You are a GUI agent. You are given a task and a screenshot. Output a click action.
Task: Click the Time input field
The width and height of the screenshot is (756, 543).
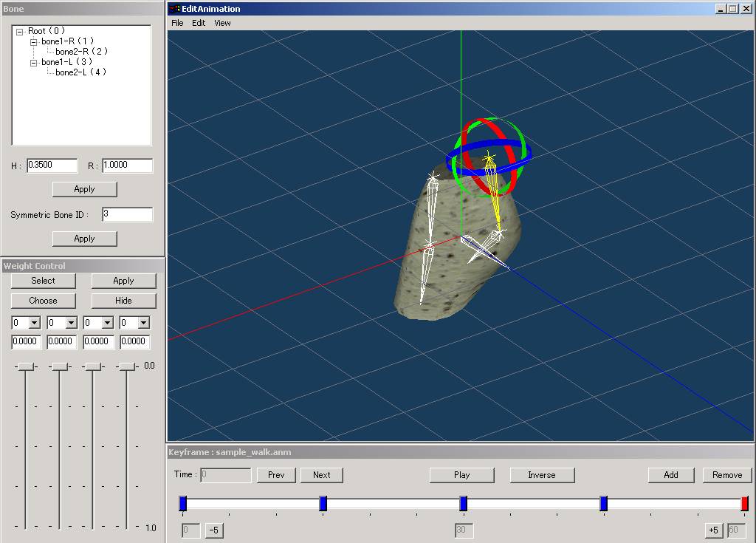pos(226,475)
